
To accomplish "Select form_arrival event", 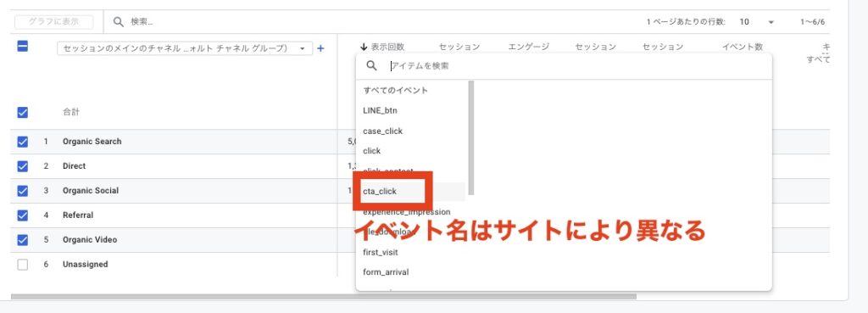I will tap(386, 272).
